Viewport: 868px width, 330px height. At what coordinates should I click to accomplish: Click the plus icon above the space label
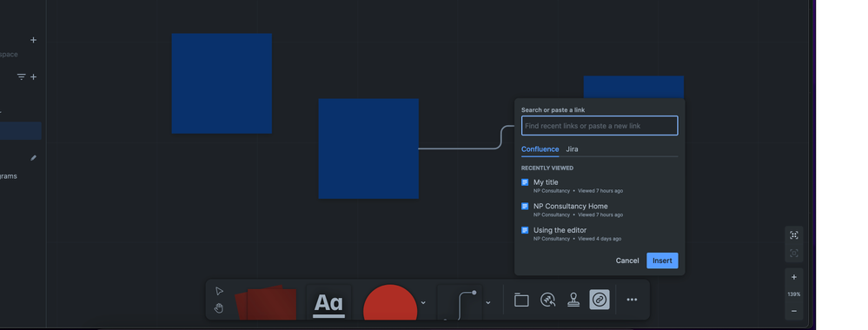coord(33,40)
